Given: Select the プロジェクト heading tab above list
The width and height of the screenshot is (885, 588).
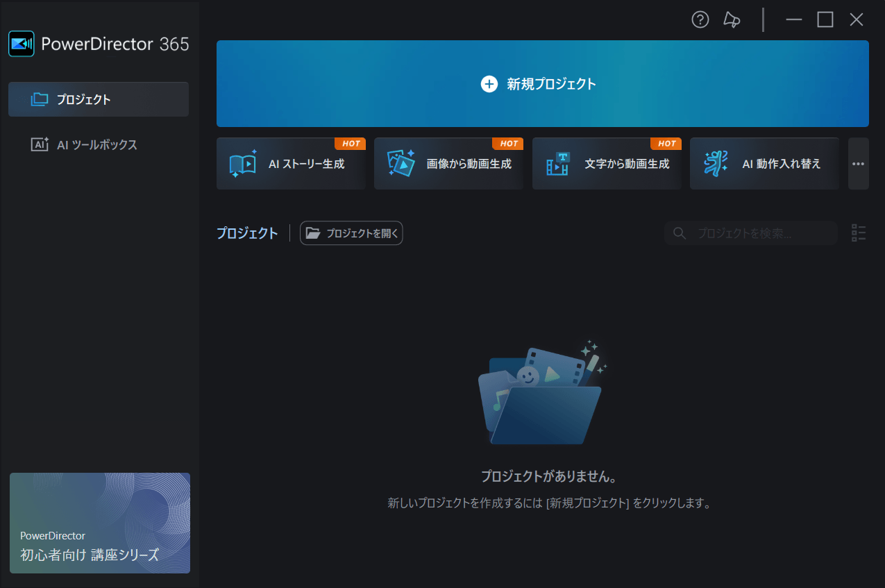Looking at the screenshot, I should tap(247, 233).
